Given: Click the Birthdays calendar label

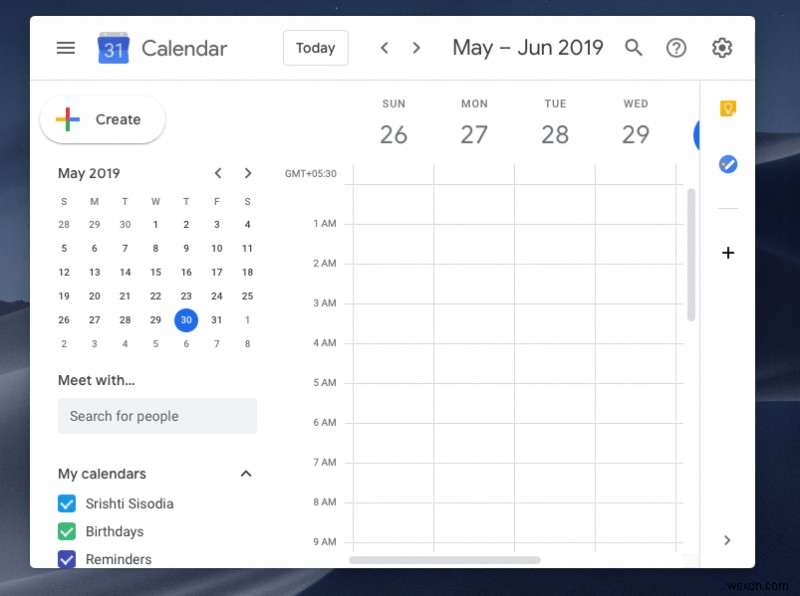Looking at the screenshot, I should point(115,531).
